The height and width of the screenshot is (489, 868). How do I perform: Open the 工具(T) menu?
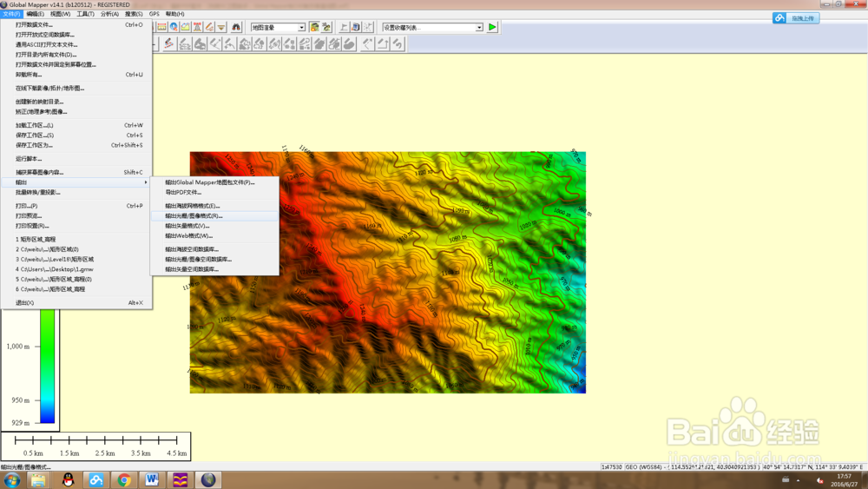point(85,14)
